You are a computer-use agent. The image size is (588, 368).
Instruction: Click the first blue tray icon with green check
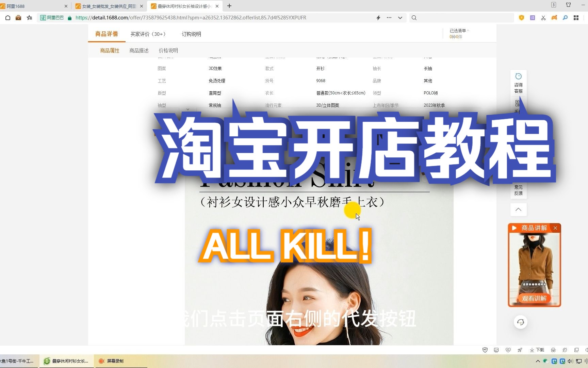554,361
